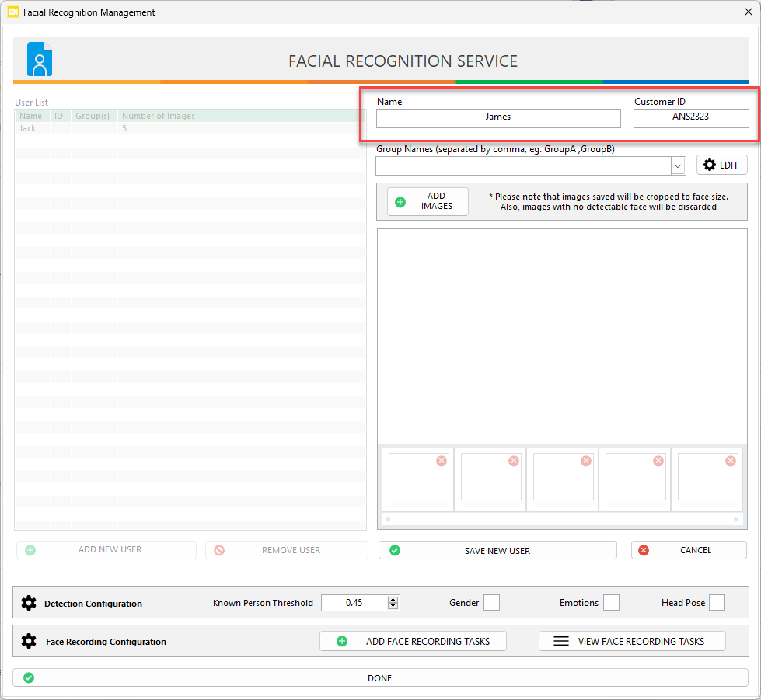Decrease the Known Person Threshold value
The height and width of the screenshot is (700, 761).
point(393,607)
